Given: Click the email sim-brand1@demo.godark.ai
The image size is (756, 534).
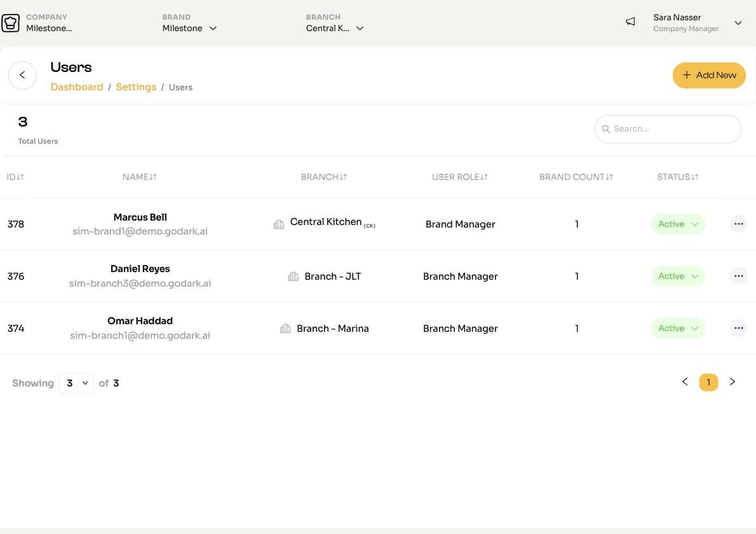Looking at the screenshot, I should (x=140, y=231).
